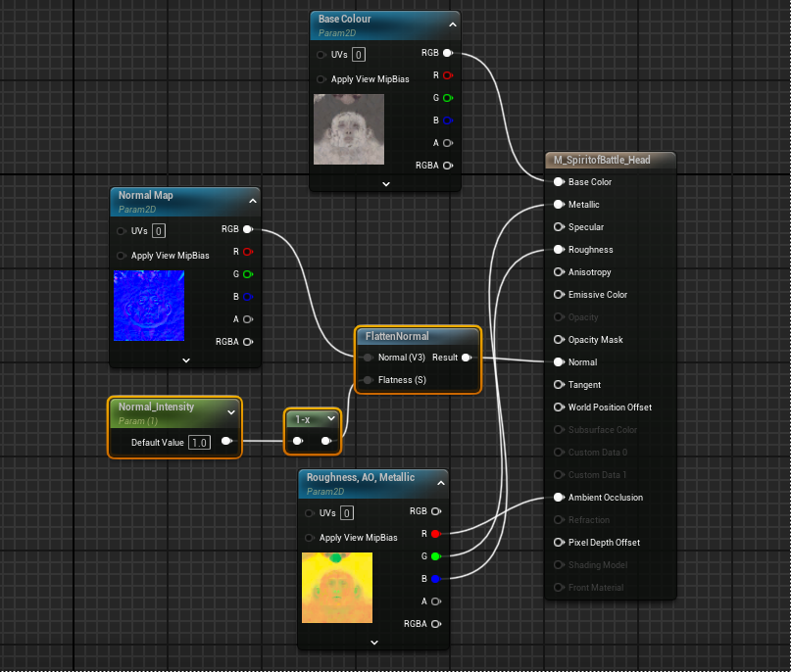
Task: Collapse Roughness, AO, Metallic header arrow
Action: click(x=441, y=483)
